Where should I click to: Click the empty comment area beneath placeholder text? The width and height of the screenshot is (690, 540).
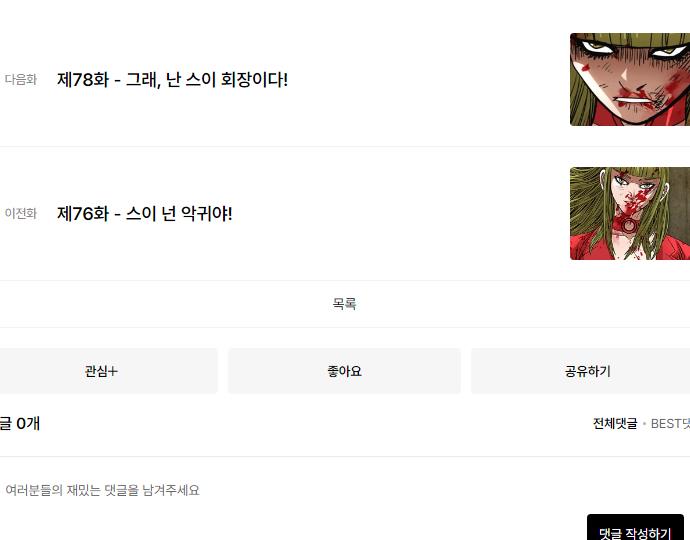[x=286, y=522]
